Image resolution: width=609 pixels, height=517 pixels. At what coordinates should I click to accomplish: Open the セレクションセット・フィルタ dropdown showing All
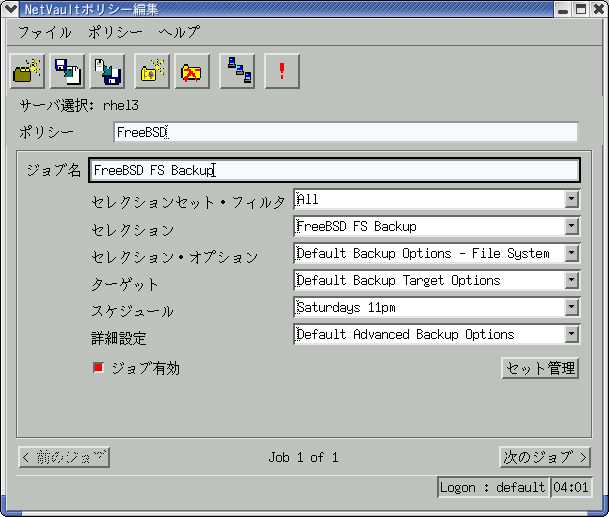437,199
